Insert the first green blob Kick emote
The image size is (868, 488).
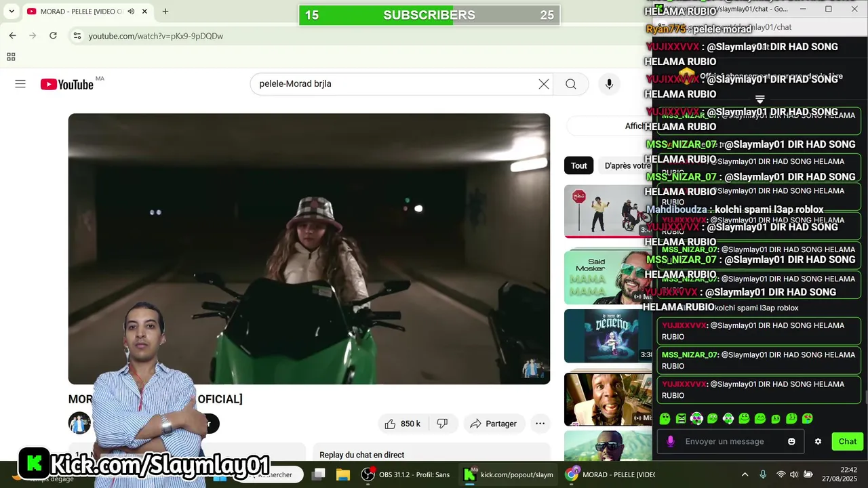pos(665,419)
